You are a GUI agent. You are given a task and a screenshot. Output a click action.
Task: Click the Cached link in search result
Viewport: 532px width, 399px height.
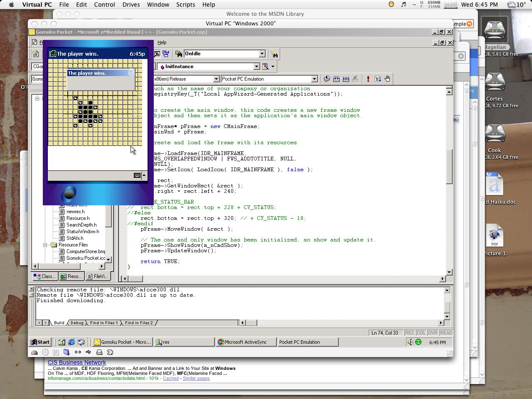click(171, 378)
